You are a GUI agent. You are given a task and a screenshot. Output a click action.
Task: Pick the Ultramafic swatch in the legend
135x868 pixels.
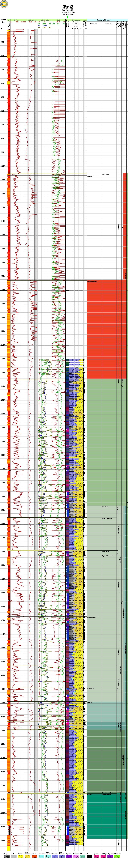tap(117, 856)
